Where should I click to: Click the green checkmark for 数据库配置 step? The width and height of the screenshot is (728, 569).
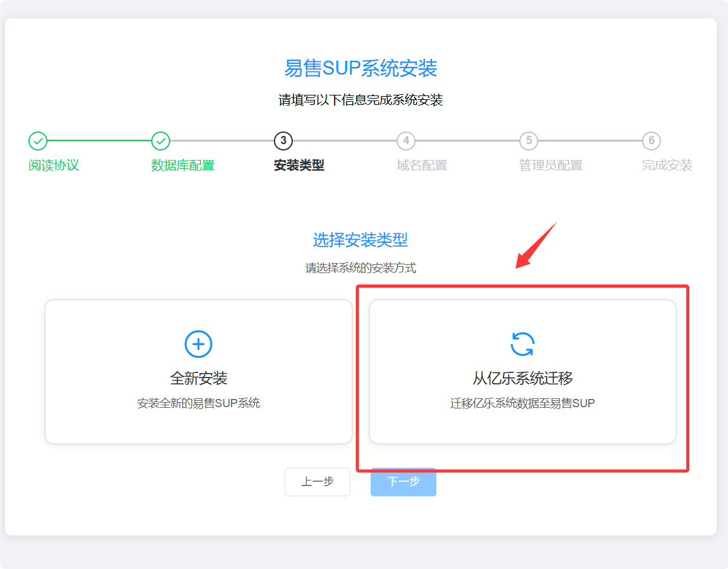(161, 141)
